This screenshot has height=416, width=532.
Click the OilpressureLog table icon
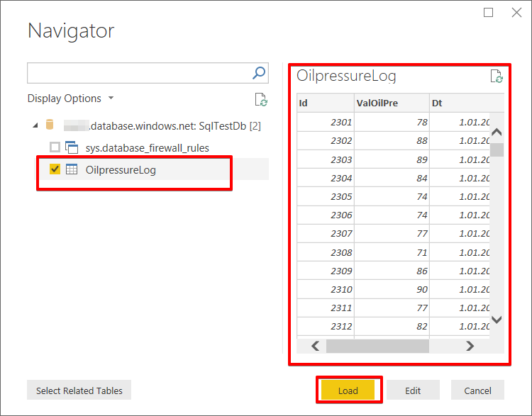(x=72, y=169)
